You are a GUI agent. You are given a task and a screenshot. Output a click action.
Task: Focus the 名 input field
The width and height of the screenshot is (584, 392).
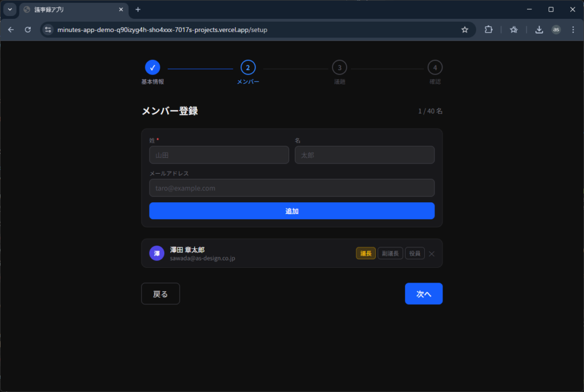click(x=364, y=155)
